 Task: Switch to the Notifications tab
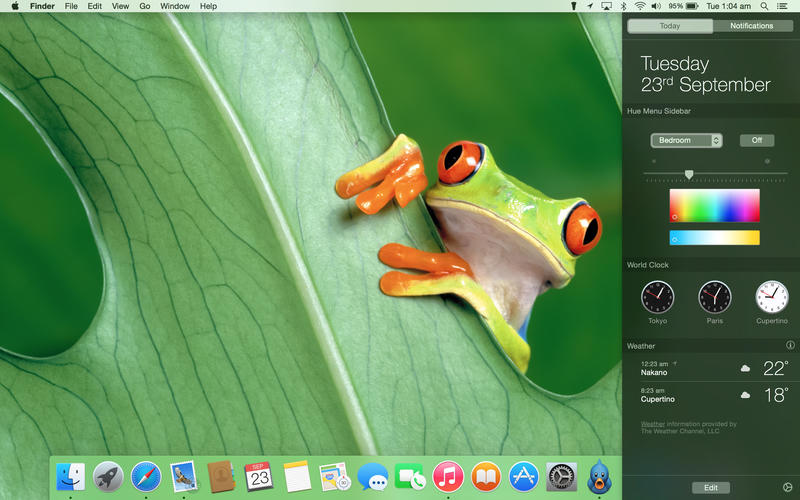751,26
